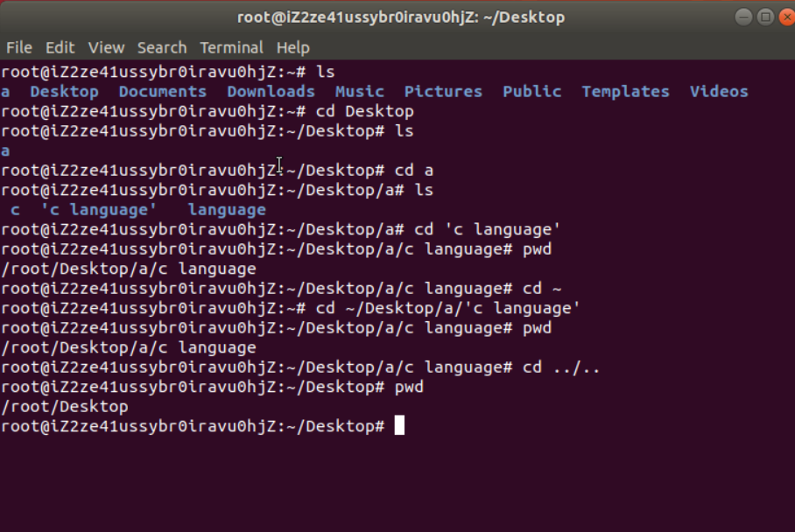Click the 'cd a' command text

[414, 171]
